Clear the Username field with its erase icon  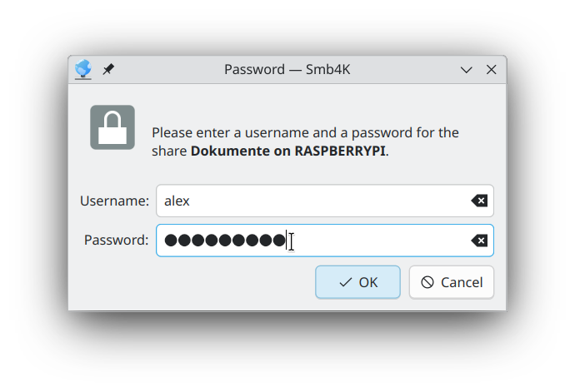(479, 201)
